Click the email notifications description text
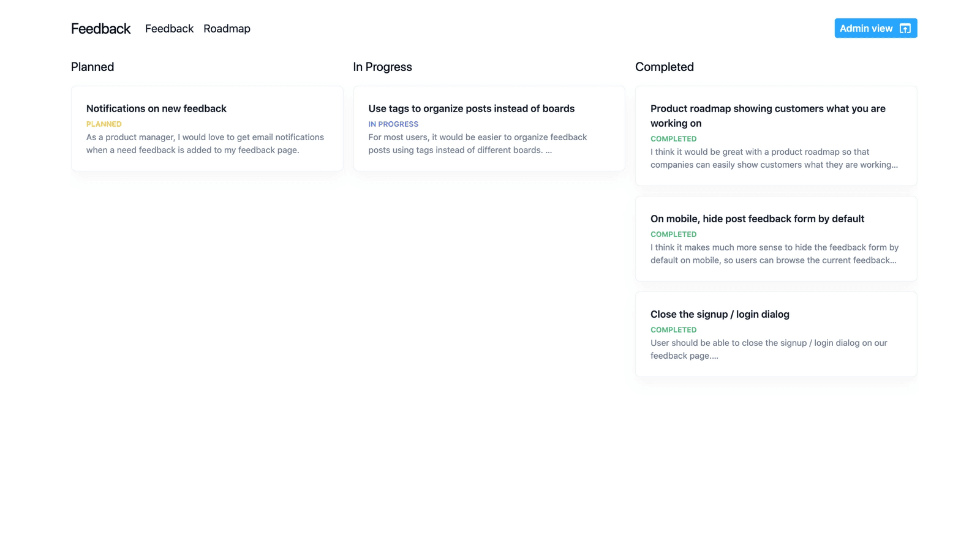980x551 pixels. tap(205, 143)
